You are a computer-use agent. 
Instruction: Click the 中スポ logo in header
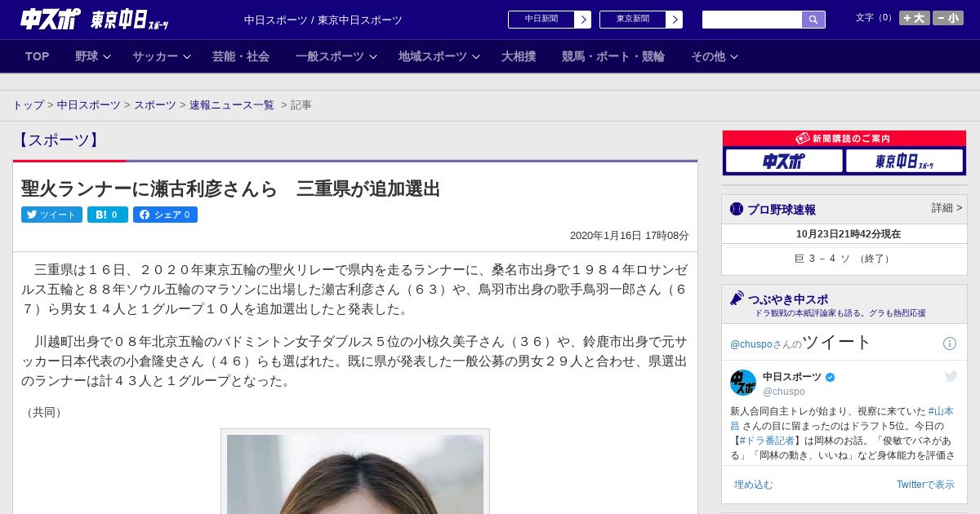click(51, 19)
